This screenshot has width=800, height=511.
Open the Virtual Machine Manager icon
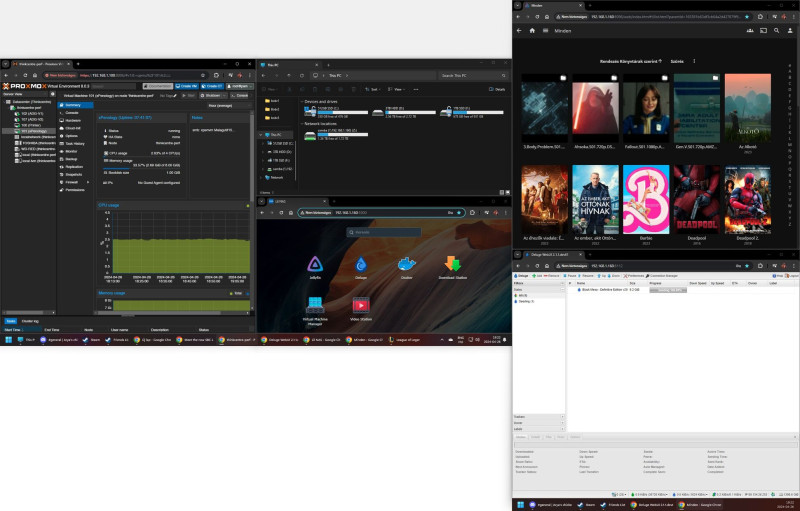coord(315,305)
